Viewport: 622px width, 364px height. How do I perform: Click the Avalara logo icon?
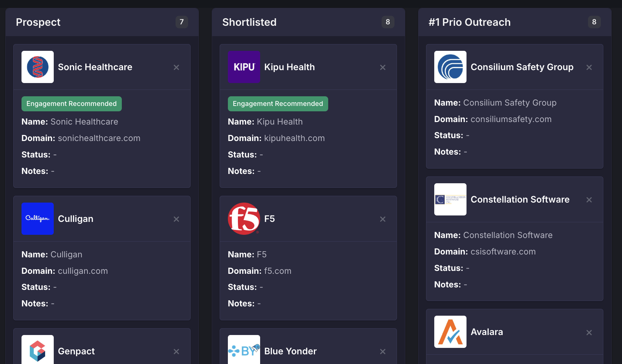450,332
